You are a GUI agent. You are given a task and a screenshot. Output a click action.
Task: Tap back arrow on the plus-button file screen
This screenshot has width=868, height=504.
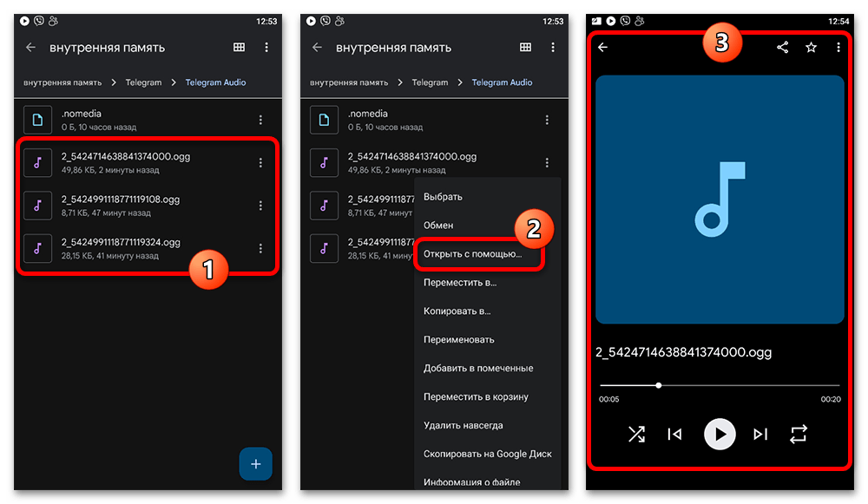point(30,48)
